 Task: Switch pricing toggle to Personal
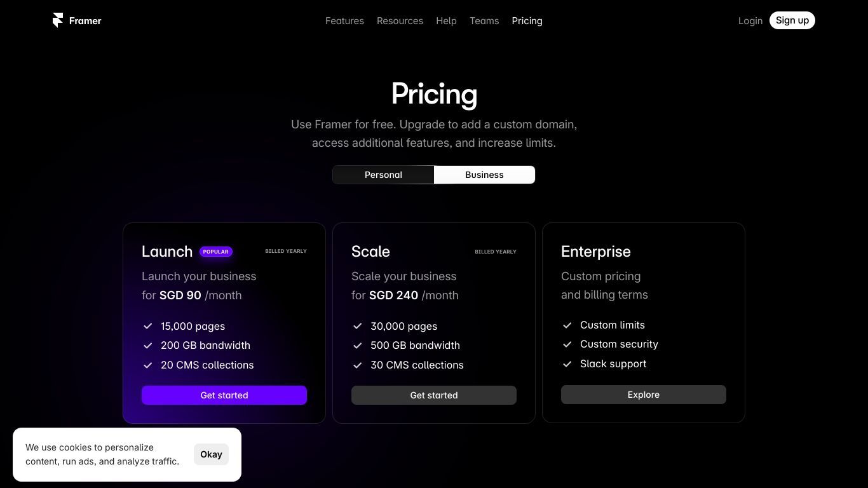click(383, 175)
